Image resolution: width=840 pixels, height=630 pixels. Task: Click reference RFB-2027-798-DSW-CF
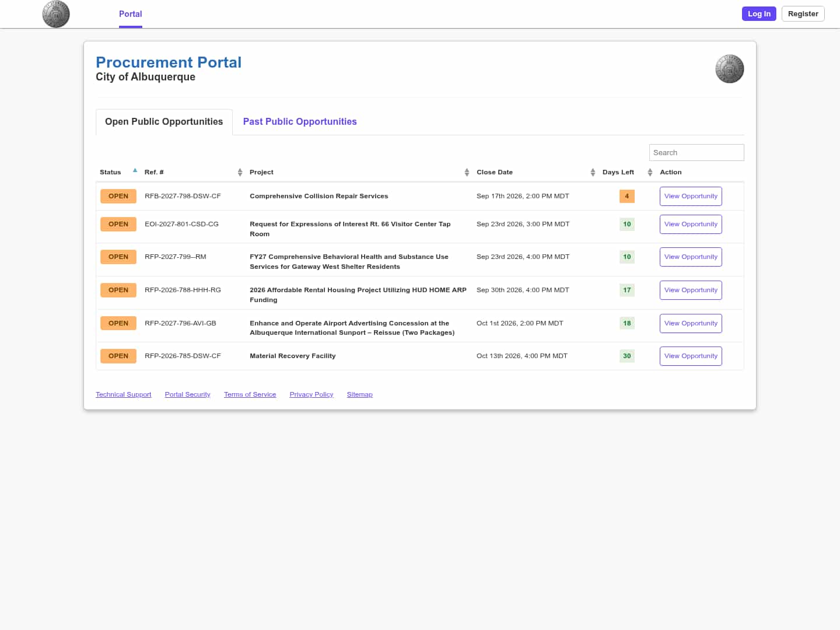(x=183, y=196)
